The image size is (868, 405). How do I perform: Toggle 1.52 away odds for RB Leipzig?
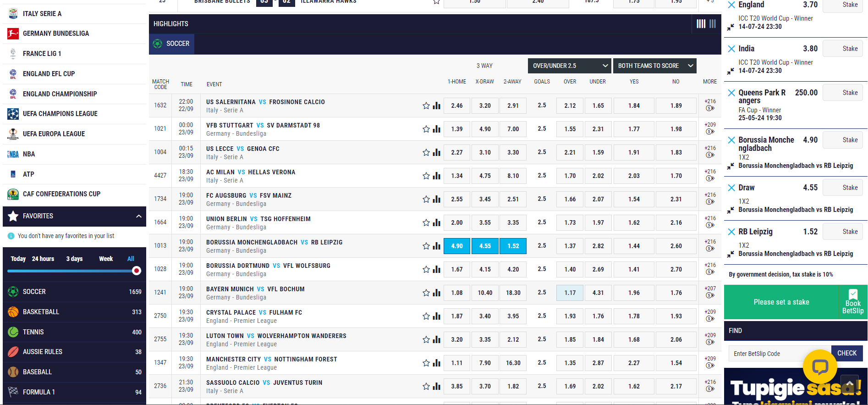coord(513,246)
